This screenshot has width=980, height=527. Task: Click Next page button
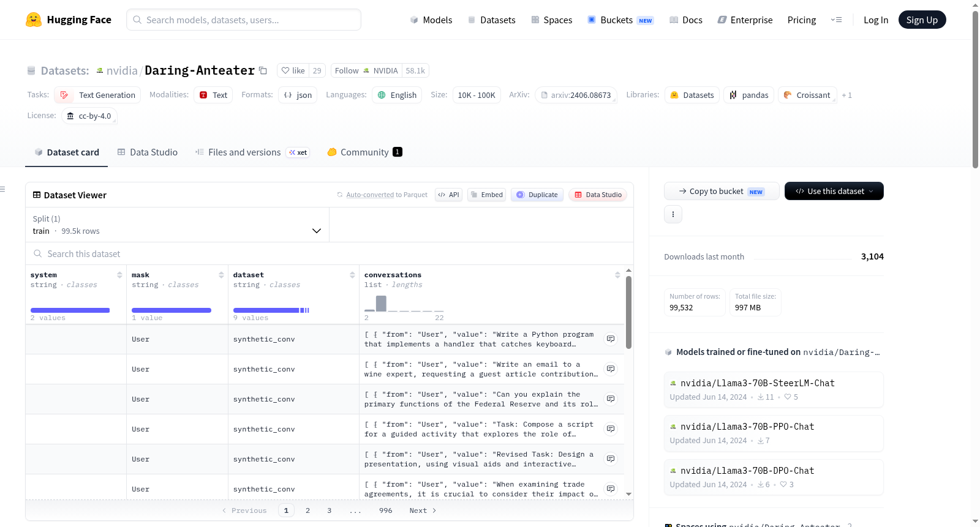423,510
